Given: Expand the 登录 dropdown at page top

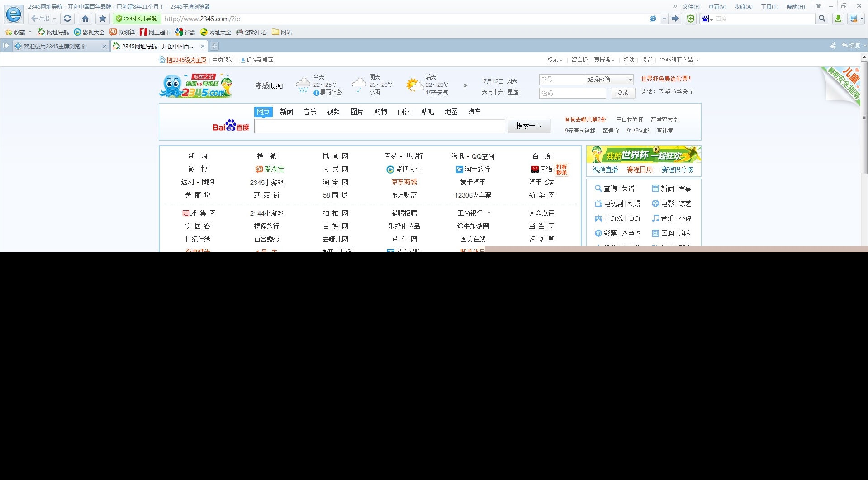Looking at the screenshot, I should tap(555, 60).
